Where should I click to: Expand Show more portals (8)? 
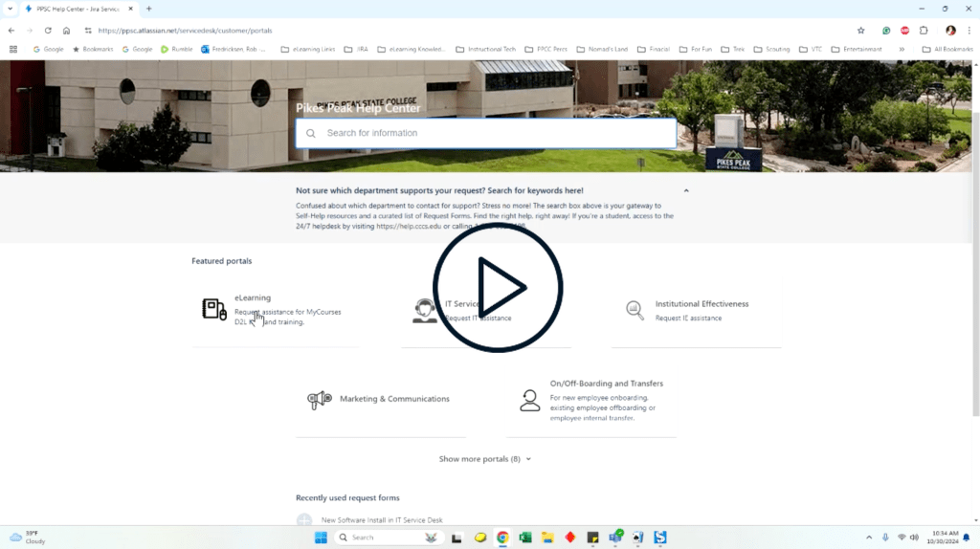[x=485, y=459]
